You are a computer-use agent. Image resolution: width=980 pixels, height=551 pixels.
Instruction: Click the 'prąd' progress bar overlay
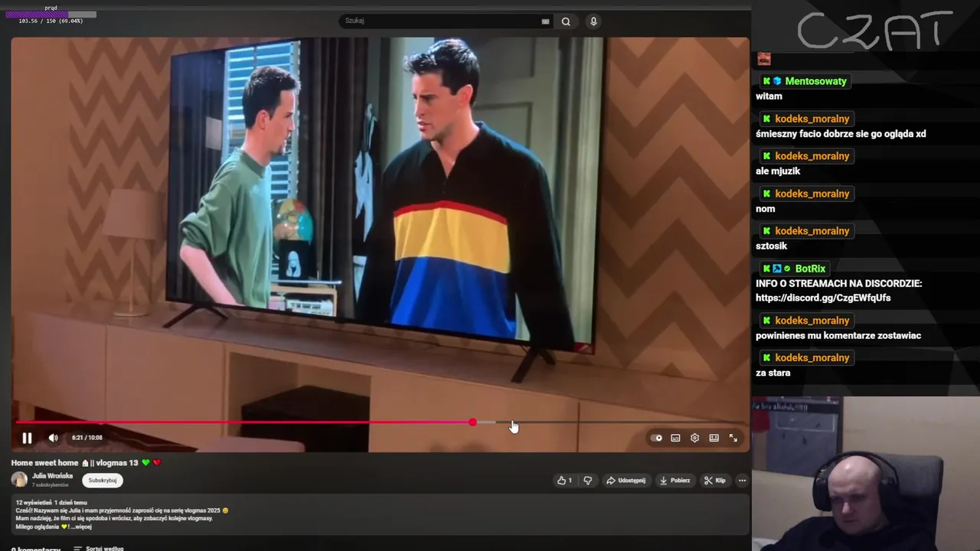(51, 15)
